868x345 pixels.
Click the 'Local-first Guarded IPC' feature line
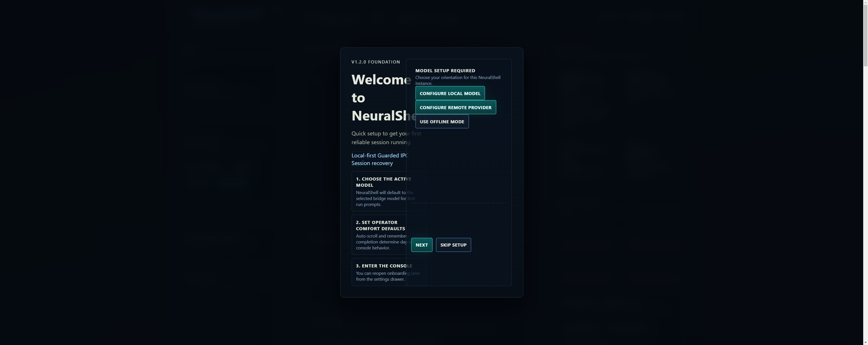[380, 155]
